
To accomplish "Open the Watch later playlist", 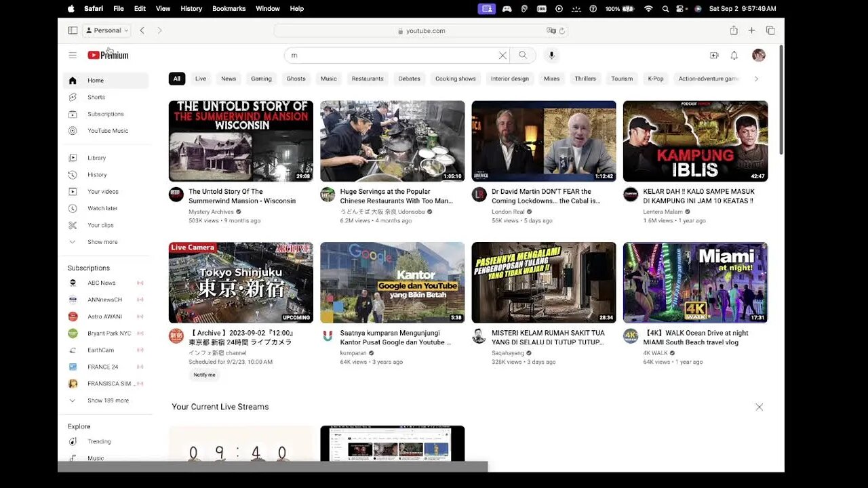I will 106,208.
